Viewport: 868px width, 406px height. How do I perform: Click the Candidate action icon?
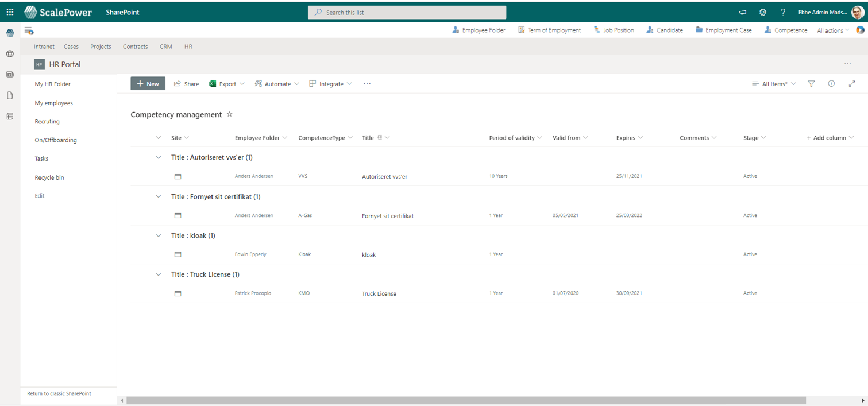tap(650, 30)
